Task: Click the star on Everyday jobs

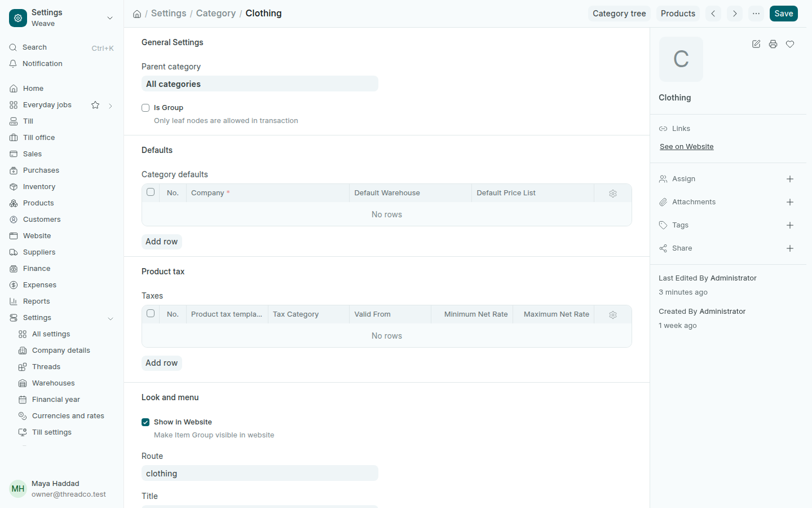Action: pyautogui.click(x=95, y=105)
